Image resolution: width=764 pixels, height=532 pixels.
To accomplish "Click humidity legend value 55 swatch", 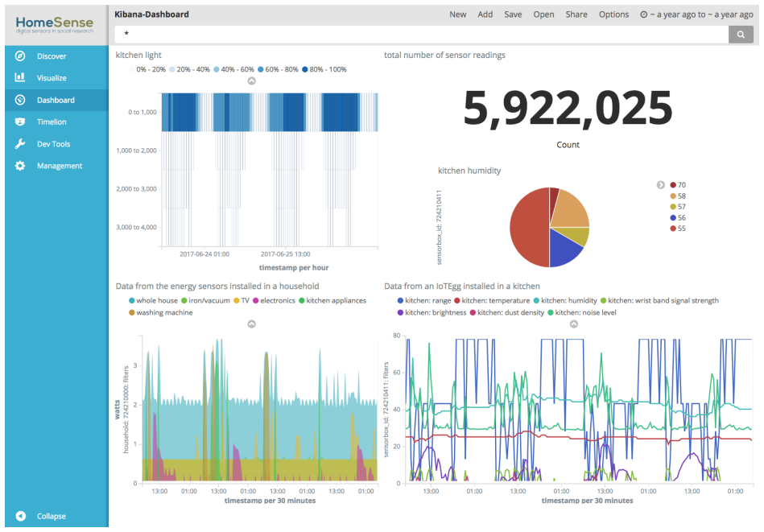I will (x=673, y=229).
